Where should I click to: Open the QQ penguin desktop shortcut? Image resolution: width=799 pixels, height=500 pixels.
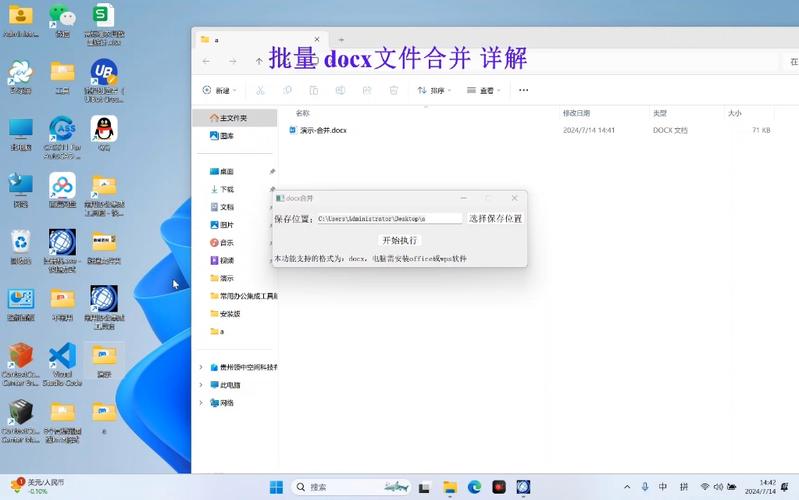104,134
